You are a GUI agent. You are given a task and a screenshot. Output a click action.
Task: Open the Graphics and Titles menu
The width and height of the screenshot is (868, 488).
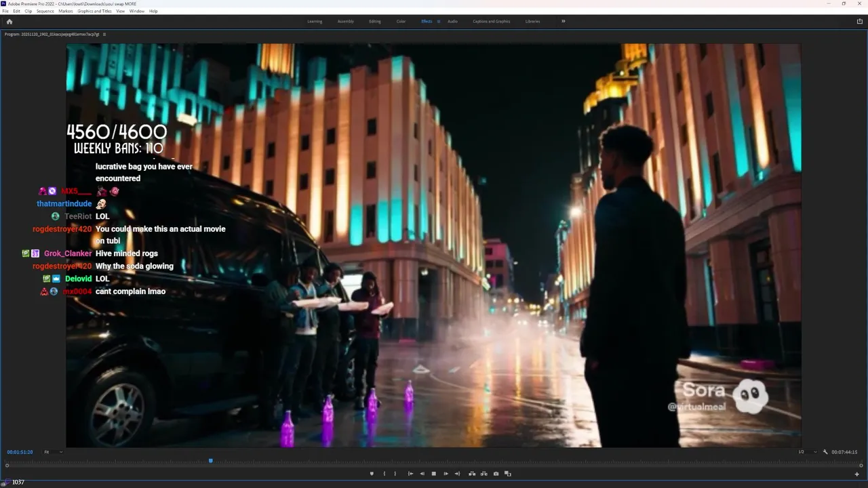pos(95,12)
